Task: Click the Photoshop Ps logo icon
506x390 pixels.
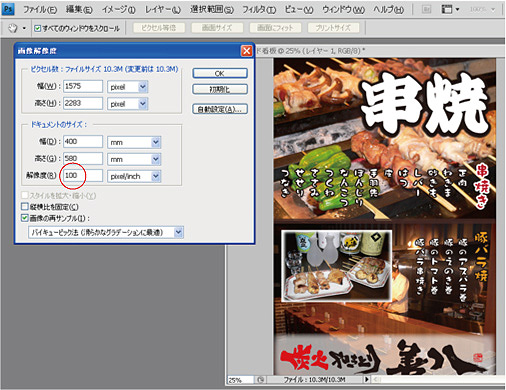Action: [8, 9]
